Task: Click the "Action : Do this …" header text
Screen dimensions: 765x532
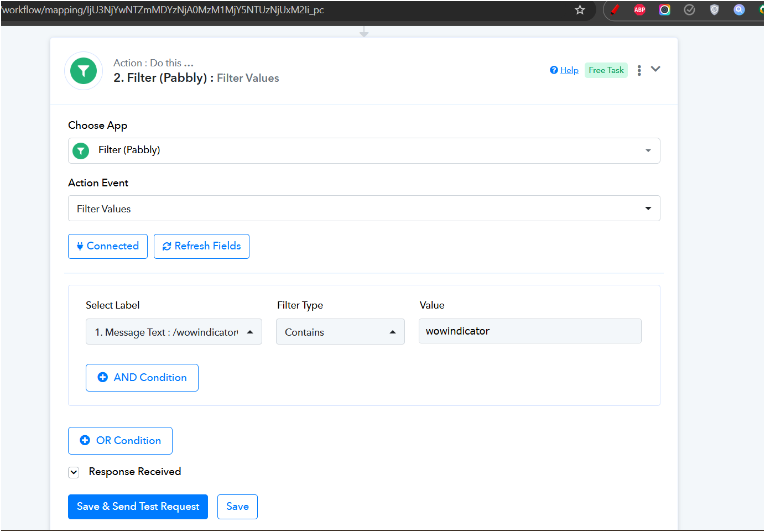Action: (x=153, y=63)
